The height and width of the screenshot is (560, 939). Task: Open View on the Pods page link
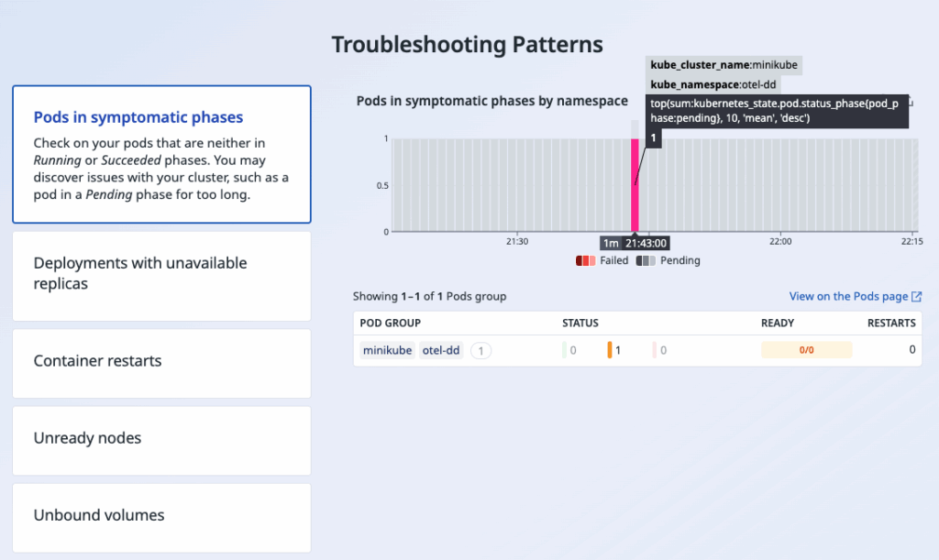pos(848,297)
